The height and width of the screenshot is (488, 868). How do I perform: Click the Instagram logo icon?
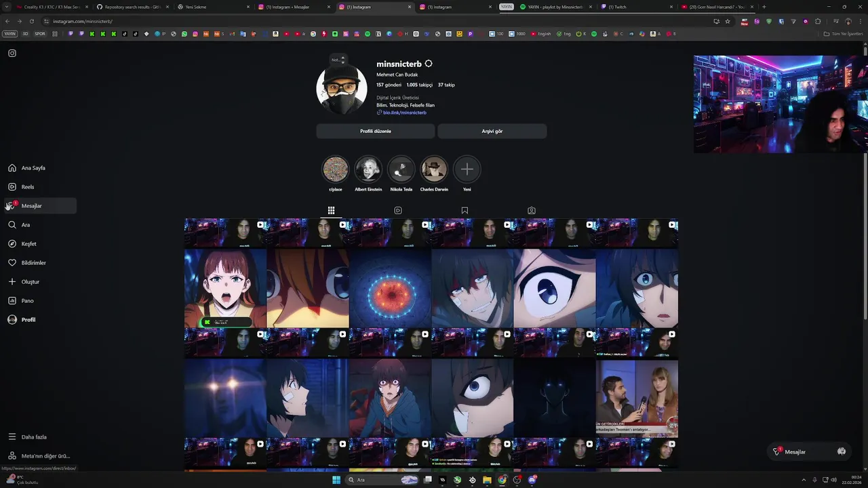coord(12,53)
